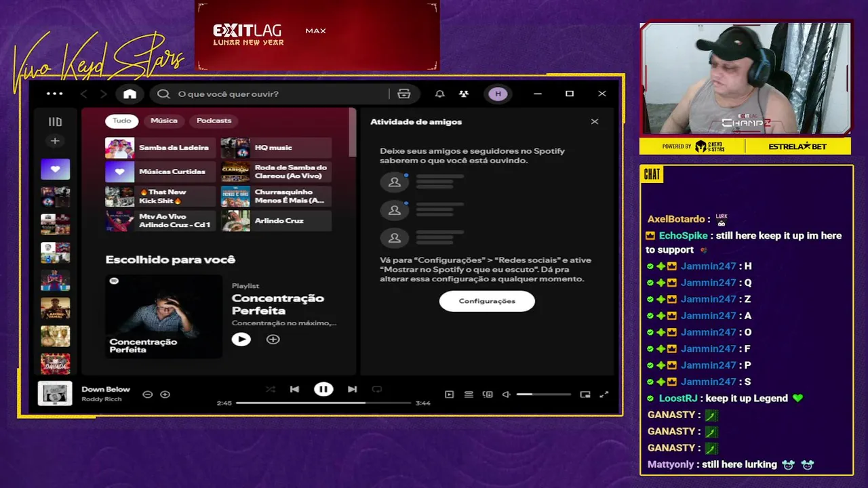Screen dimensions: 868x488
Task: Go forward with the right arrow
Action: coord(104,94)
